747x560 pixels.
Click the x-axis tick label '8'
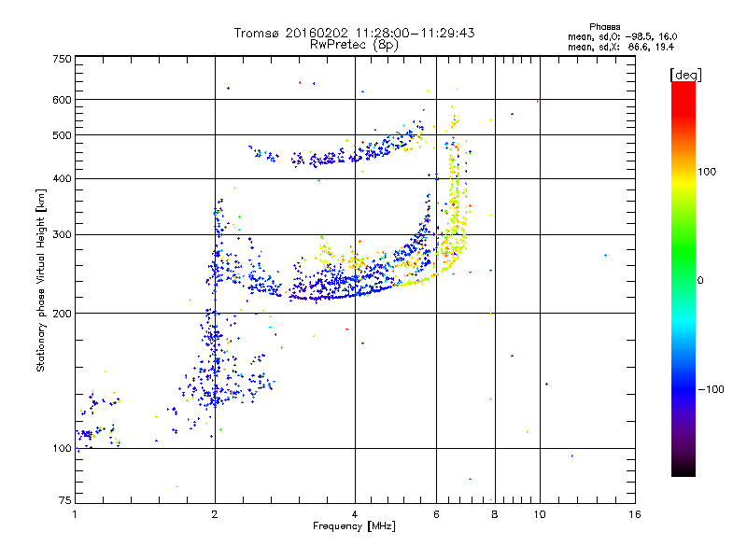[495, 514]
